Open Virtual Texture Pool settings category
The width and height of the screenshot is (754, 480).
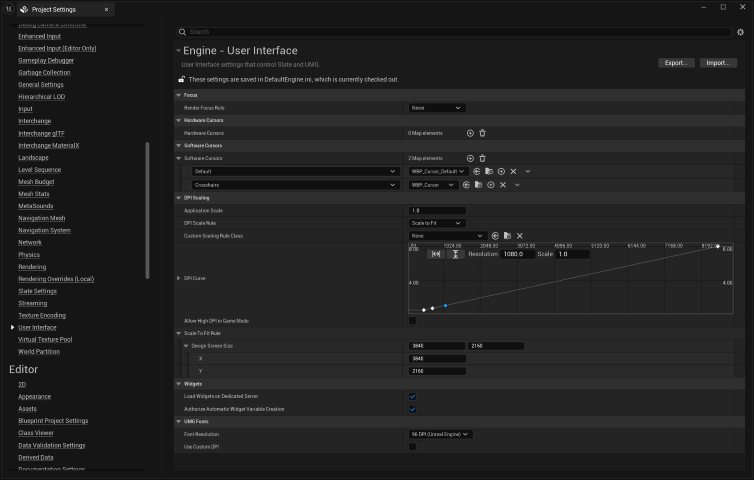coord(45,339)
